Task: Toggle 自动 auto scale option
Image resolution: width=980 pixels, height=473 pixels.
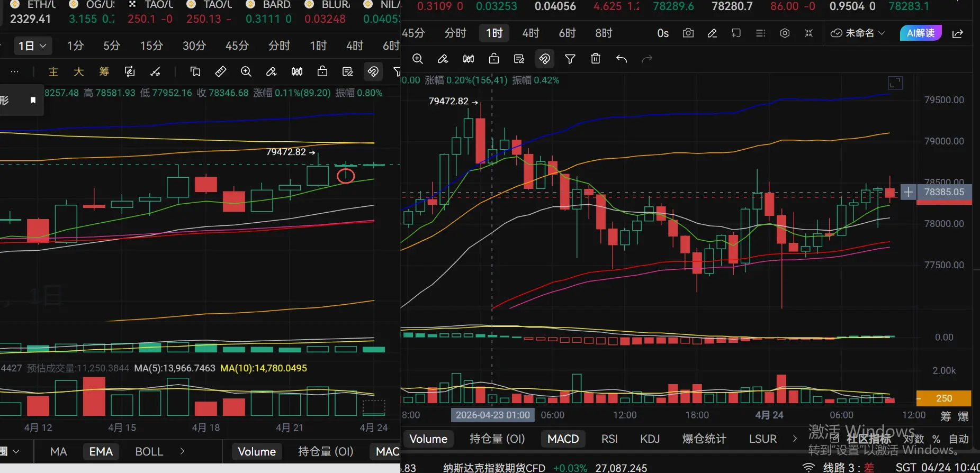Action: (x=959, y=439)
